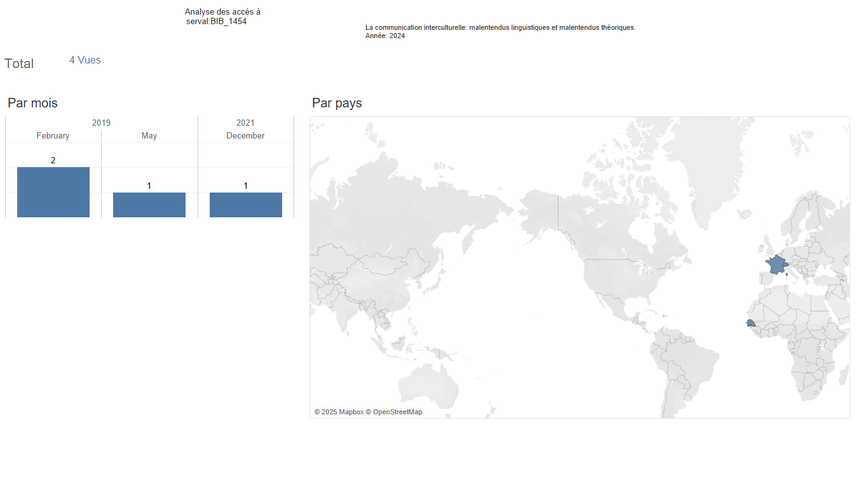The height and width of the screenshot is (488, 868).
Task: Click the 'December' month label
Action: click(x=245, y=135)
